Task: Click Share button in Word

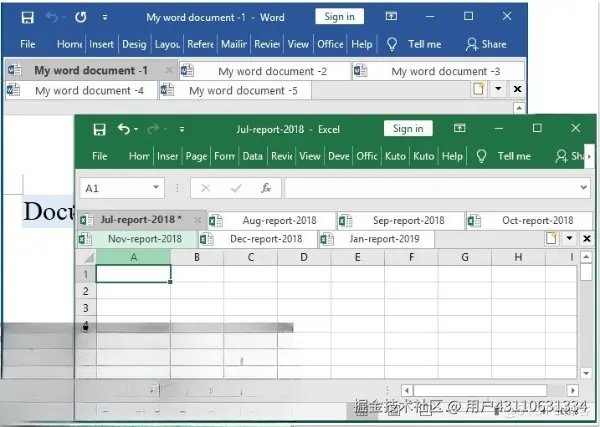Action: pyautogui.click(x=486, y=44)
